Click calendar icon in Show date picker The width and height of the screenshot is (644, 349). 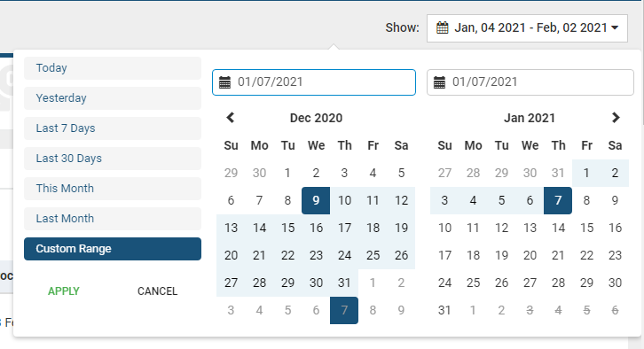[x=443, y=27]
